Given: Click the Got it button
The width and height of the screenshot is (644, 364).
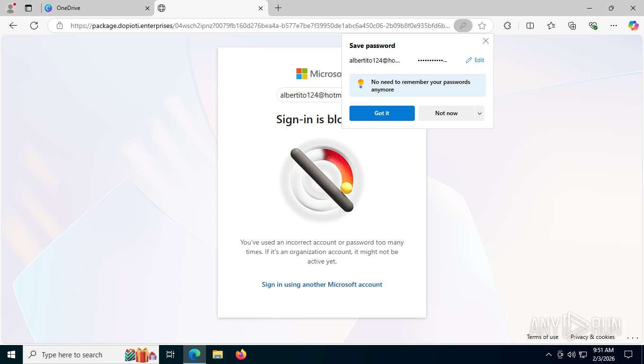Looking at the screenshot, I should (382, 113).
